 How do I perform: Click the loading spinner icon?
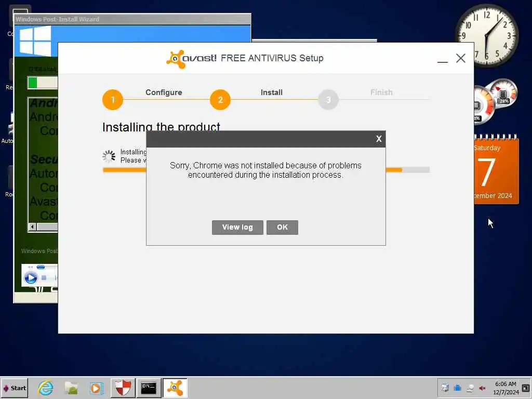[x=109, y=156]
